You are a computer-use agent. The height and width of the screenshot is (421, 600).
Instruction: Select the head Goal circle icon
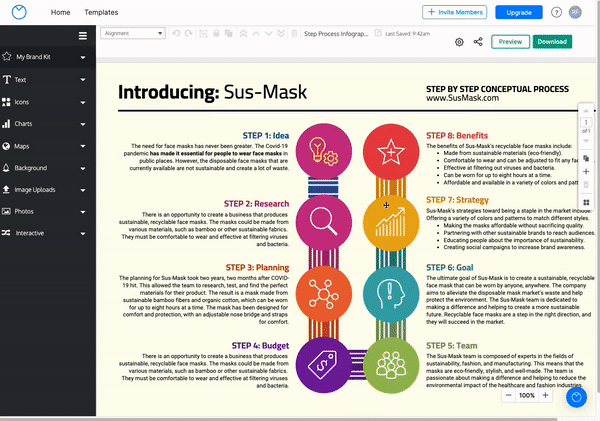[x=391, y=294]
